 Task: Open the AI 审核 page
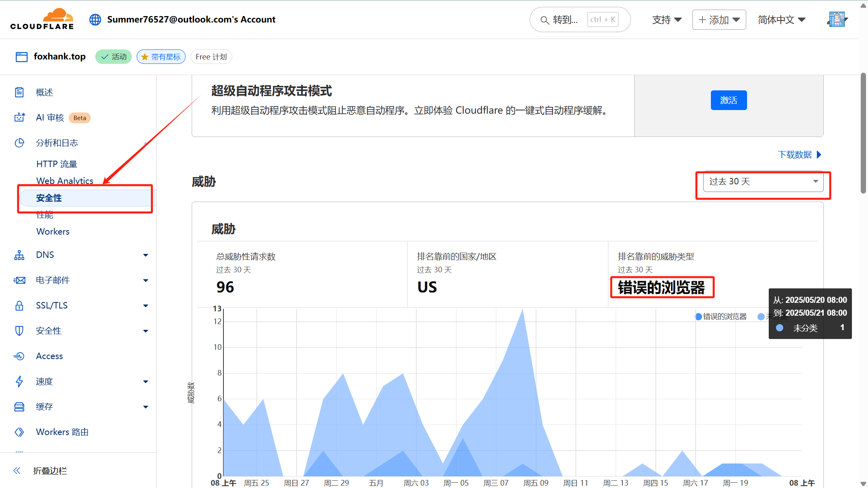point(50,118)
